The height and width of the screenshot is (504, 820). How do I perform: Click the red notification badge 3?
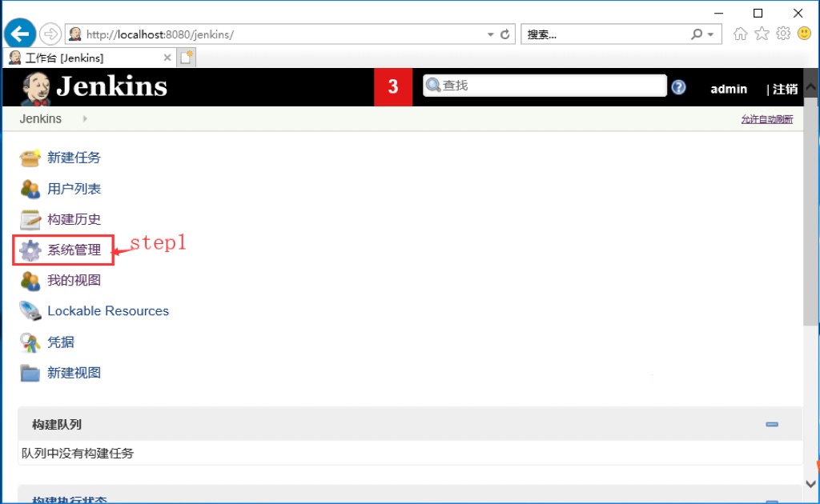[393, 86]
